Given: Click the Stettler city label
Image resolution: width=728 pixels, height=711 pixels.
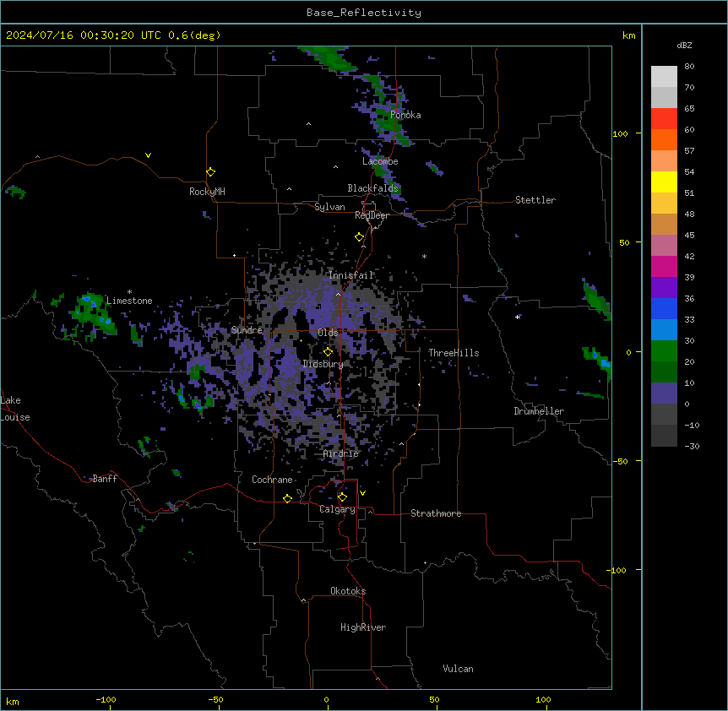Looking at the screenshot, I should point(535,200).
